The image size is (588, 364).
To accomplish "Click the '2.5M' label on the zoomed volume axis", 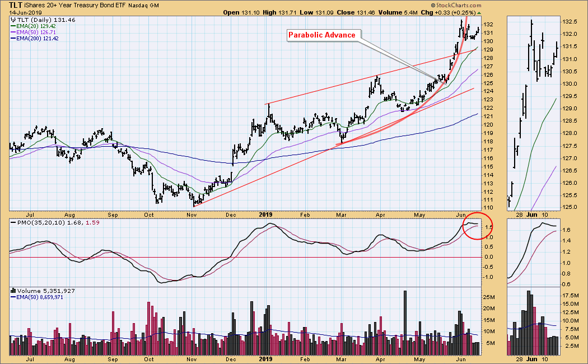I will (572, 346).
